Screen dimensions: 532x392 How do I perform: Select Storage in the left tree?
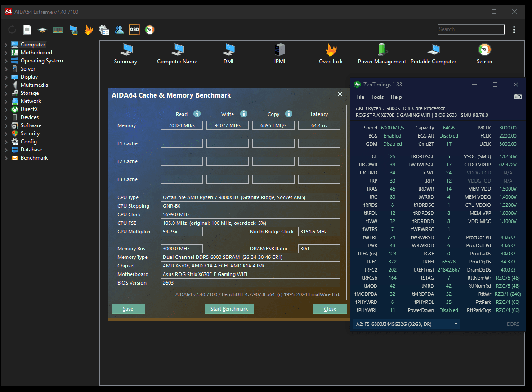30,93
